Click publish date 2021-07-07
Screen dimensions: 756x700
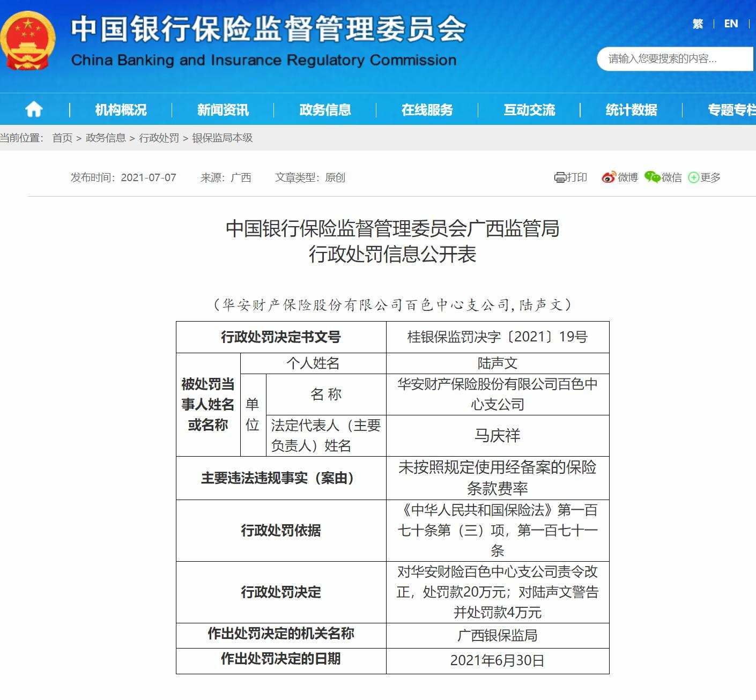[x=149, y=177]
